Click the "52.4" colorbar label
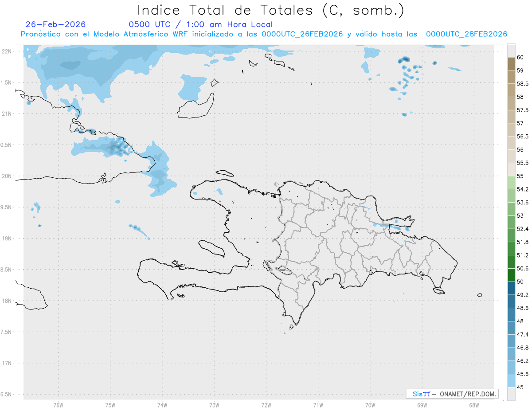 (x=523, y=229)
